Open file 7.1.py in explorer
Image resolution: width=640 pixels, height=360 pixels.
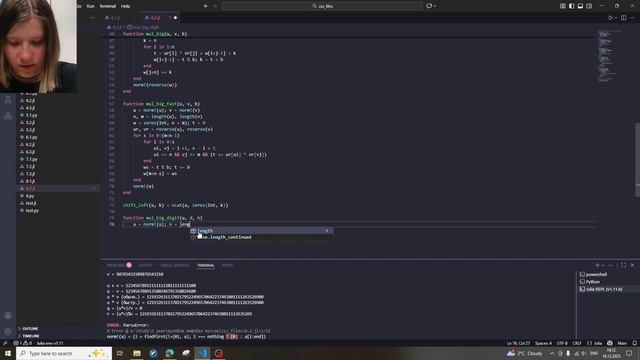point(58,159)
